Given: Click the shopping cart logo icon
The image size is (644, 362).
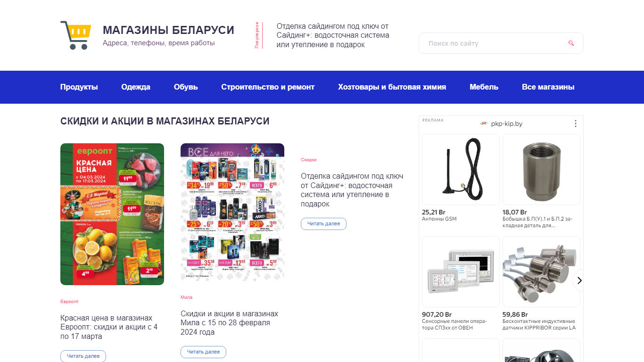Looking at the screenshot, I should tap(75, 35).
